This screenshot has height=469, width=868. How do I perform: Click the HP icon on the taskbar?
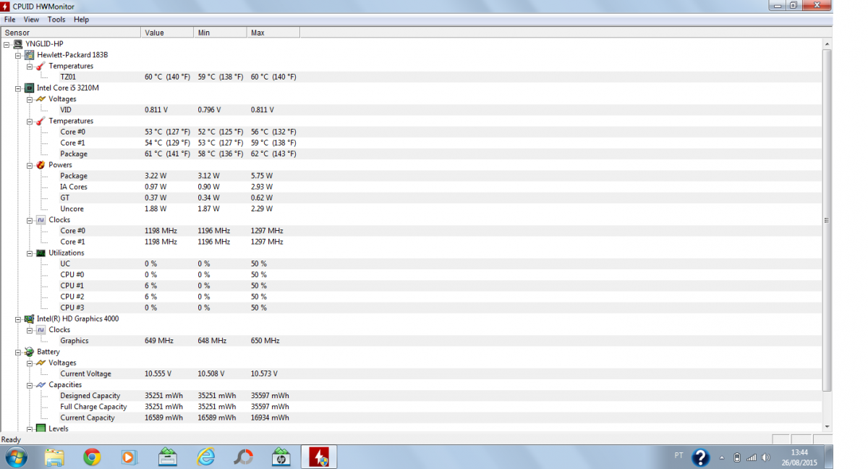click(281, 457)
